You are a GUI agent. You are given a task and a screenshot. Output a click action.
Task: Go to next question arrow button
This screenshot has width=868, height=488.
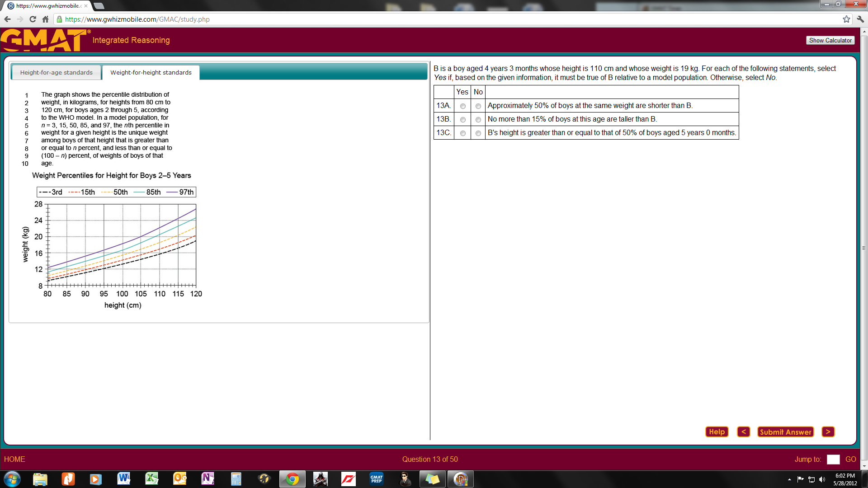tap(828, 432)
